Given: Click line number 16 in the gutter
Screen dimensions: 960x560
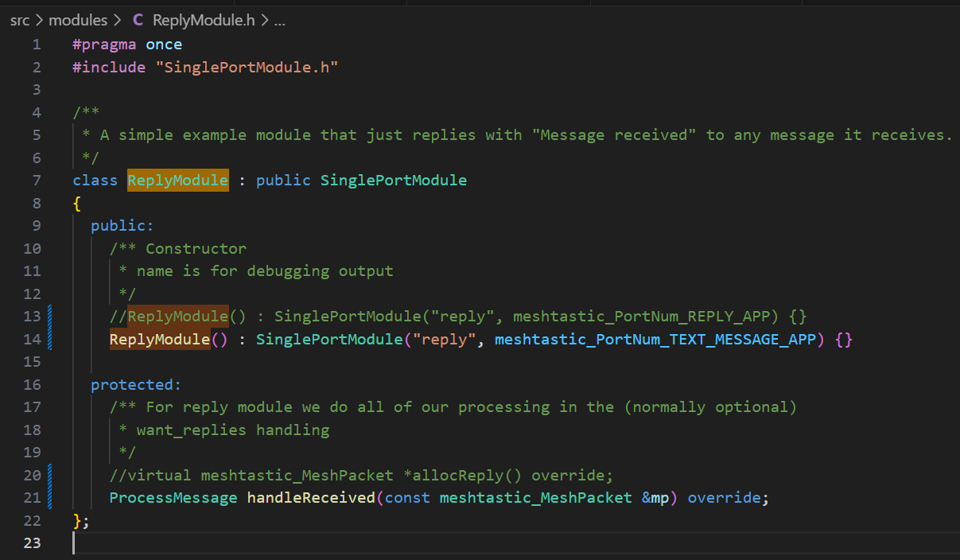Looking at the screenshot, I should point(33,385).
